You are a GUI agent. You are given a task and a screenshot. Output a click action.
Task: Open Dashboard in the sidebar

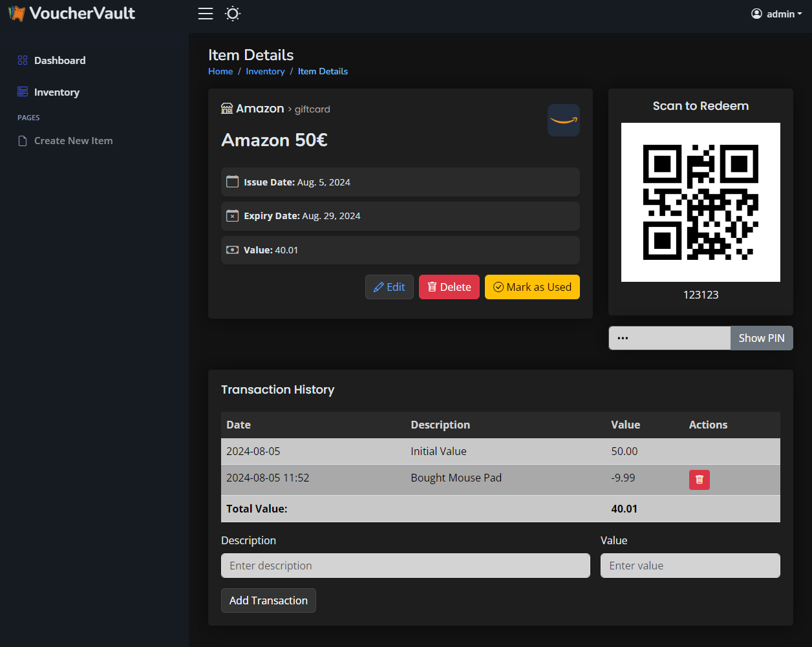(59, 60)
